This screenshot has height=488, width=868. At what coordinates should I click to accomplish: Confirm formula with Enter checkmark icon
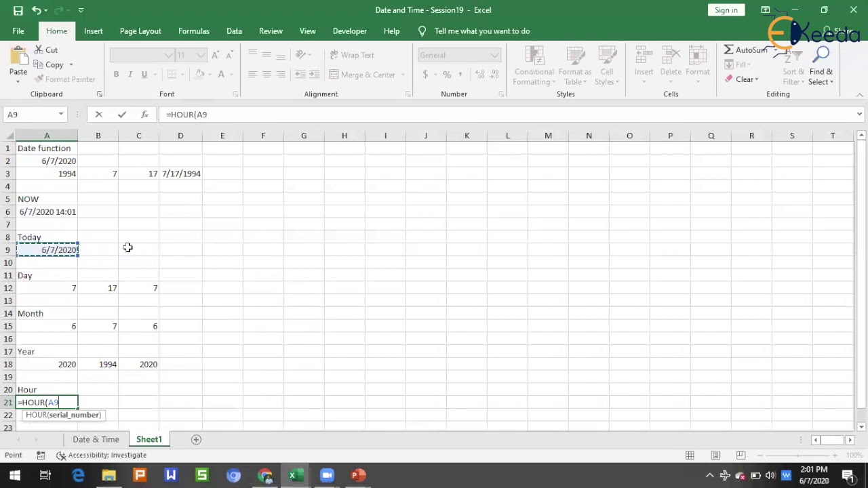point(121,115)
